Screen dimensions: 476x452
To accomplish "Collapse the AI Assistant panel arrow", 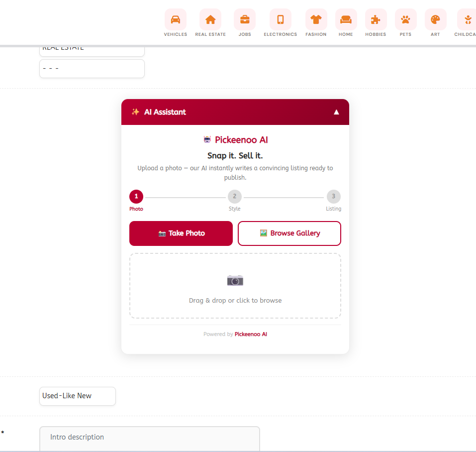I will click(336, 112).
